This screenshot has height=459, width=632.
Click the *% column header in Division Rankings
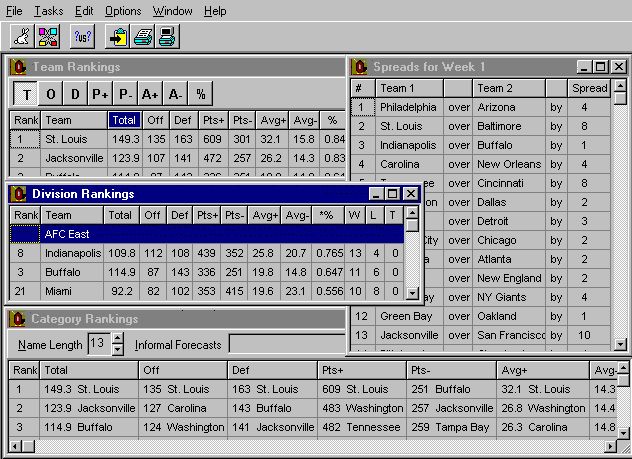tap(328, 215)
